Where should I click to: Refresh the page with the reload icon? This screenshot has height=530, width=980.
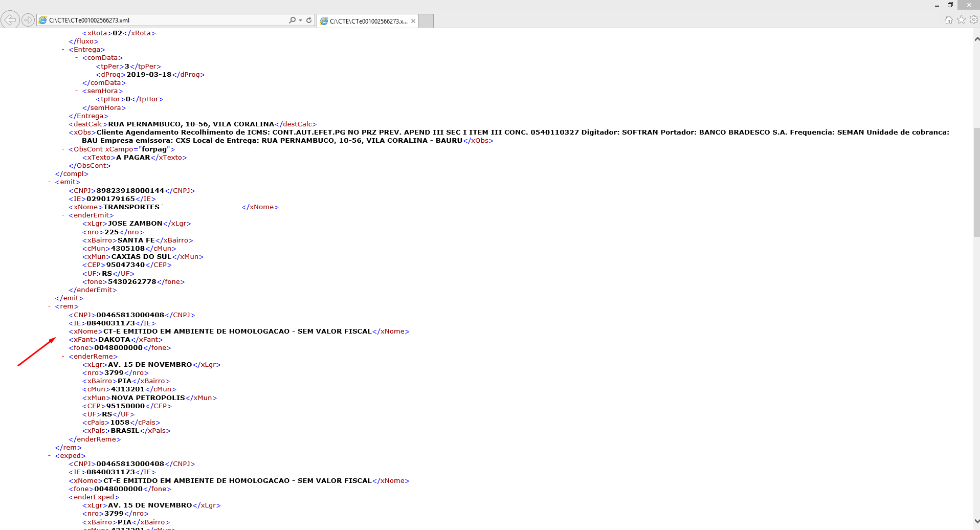(309, 20)
